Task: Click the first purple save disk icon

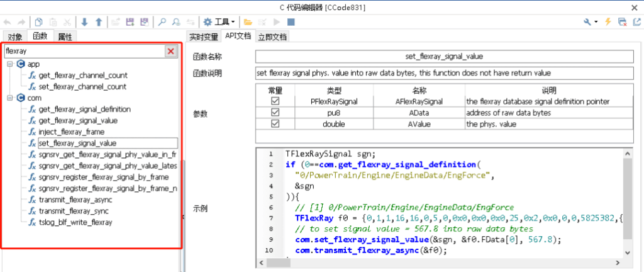Action: [130, 22]
